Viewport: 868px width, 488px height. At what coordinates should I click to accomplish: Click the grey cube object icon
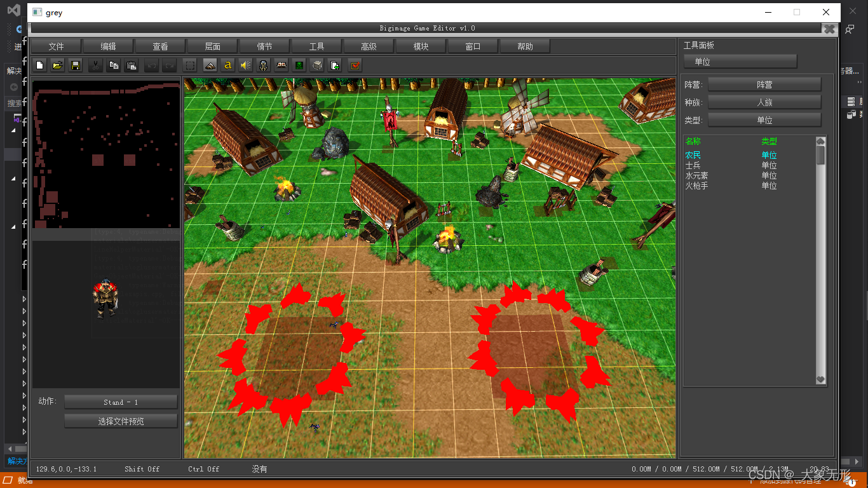click(x=317, y=65)
